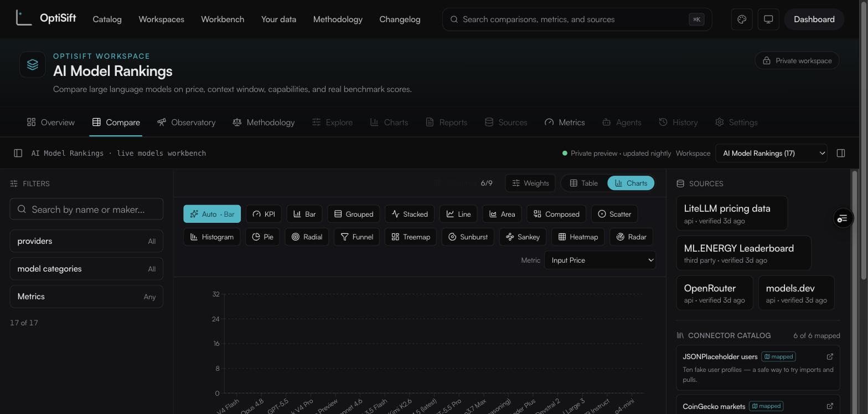
Task: Select the Grouped chart type
Action: point(353,214)
